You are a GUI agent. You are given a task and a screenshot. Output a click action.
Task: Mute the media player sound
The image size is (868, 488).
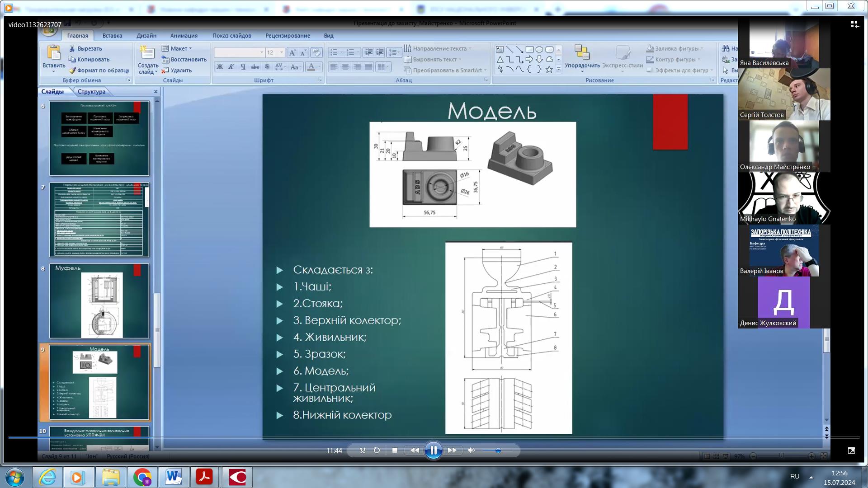click(x=471, y=450)
